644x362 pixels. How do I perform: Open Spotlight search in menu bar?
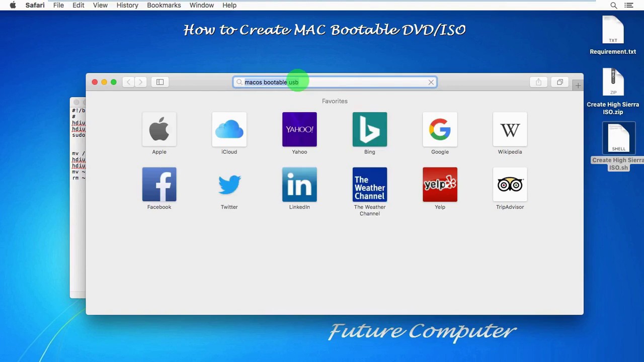[614, 5]
